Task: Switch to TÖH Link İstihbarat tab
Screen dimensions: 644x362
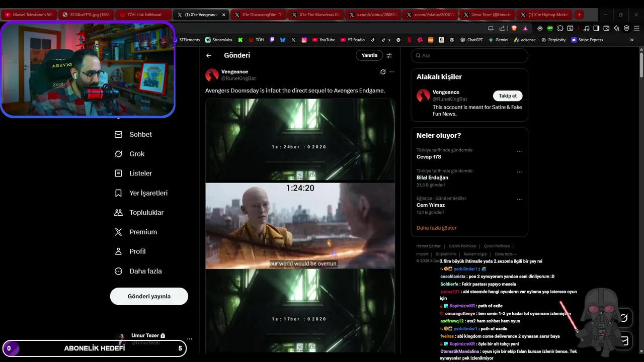Action: (x=143, y=15)
